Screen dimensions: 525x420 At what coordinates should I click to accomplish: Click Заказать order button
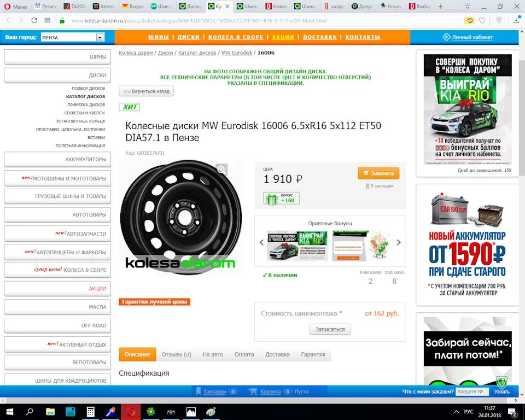(x=378, y=173)
